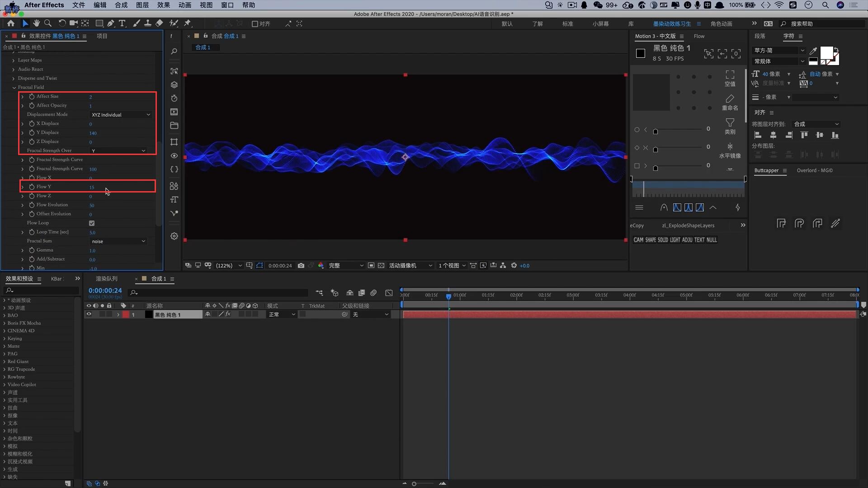Click the eyedropper in Character panel

coord(813,51)
